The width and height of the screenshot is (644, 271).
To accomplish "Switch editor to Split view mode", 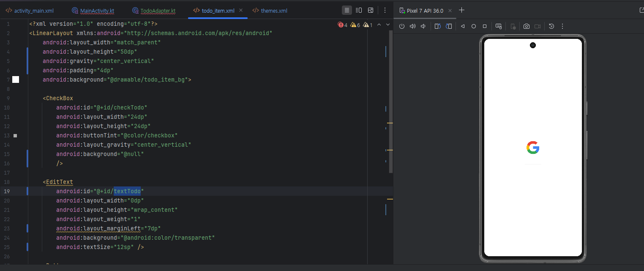I will point(359,10).
